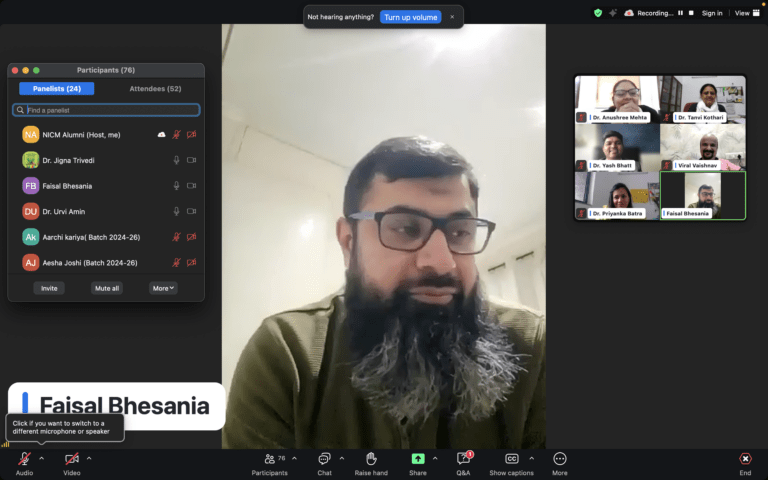This screenshot has height=480, width=768.
Task: Stop the recording
Action: 690,13
